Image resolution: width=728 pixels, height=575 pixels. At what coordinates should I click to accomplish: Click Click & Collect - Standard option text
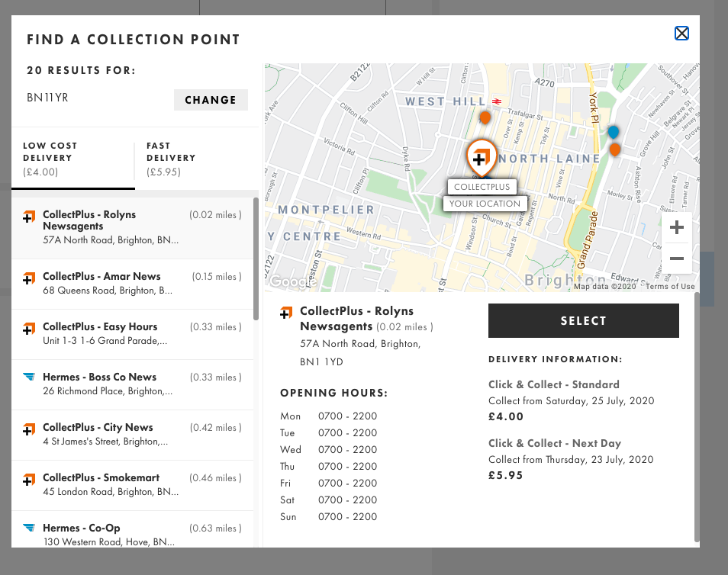554,384
